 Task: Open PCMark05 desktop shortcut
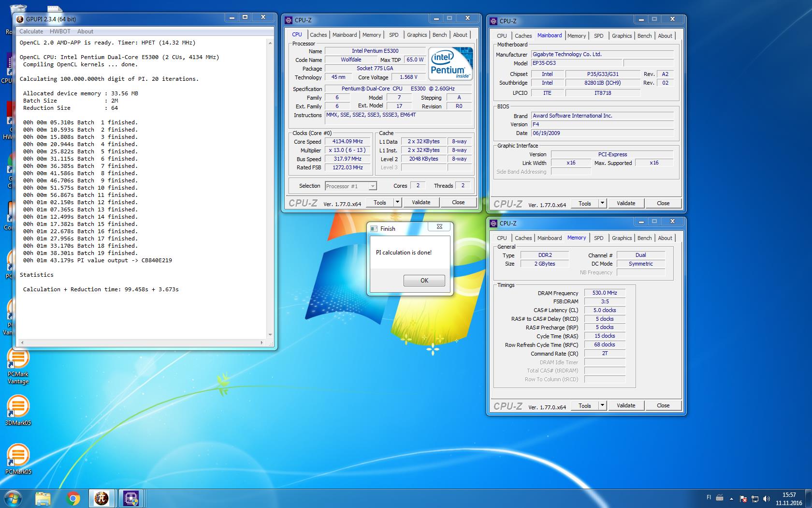click(18, 460)
